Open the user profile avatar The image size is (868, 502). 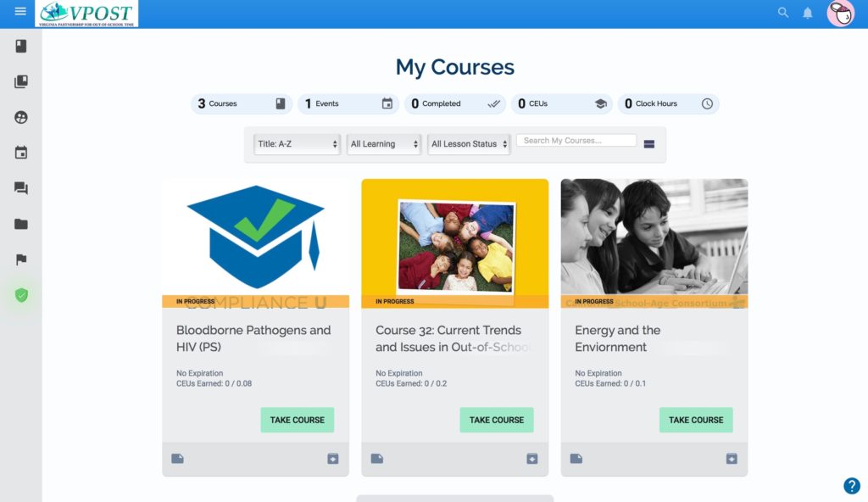click(x=840, y=14)
